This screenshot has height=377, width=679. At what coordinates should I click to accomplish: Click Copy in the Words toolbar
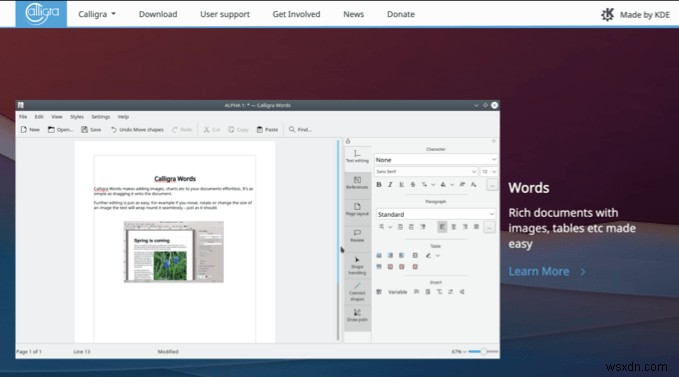pyautogui.click(x=239, y=129)
